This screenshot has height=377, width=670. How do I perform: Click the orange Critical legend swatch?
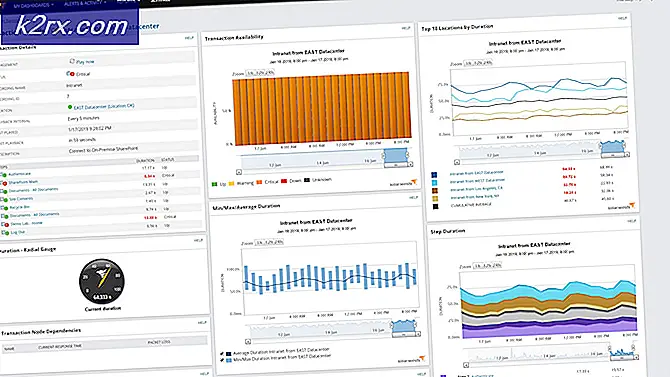259,182
